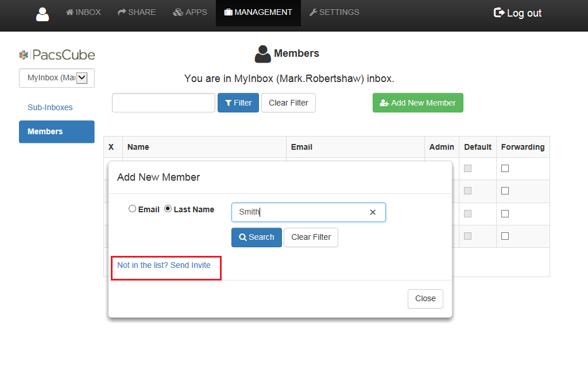The height and width of the screenshot is (366, 588).
Task: Select Members in the sidebar
Action: [x=57, y=131]
